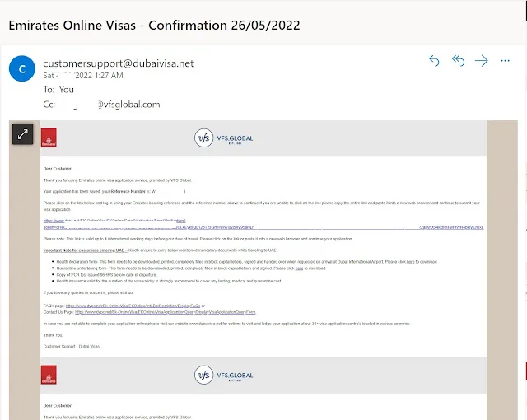Image resolution: width=527 pixels, height=420 pixels.
Task: Expand the email image to full view
Action: 22,134
